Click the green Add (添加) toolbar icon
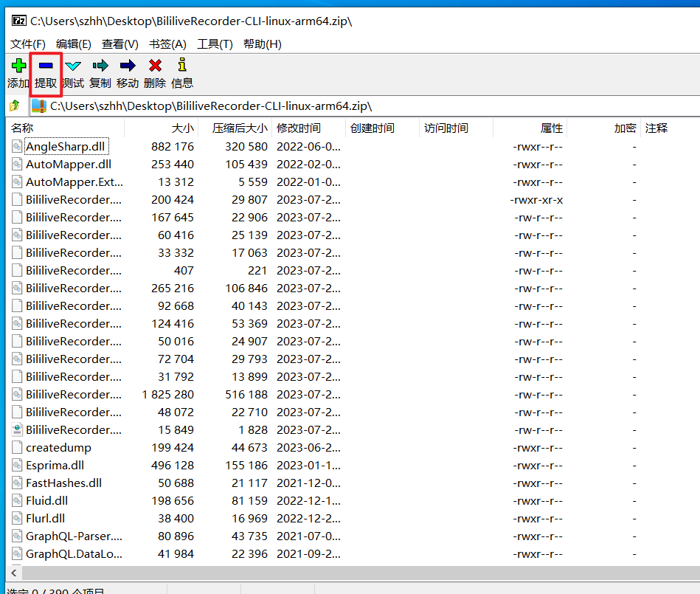This screenshot has width=700, height=594. coord(18,66)
